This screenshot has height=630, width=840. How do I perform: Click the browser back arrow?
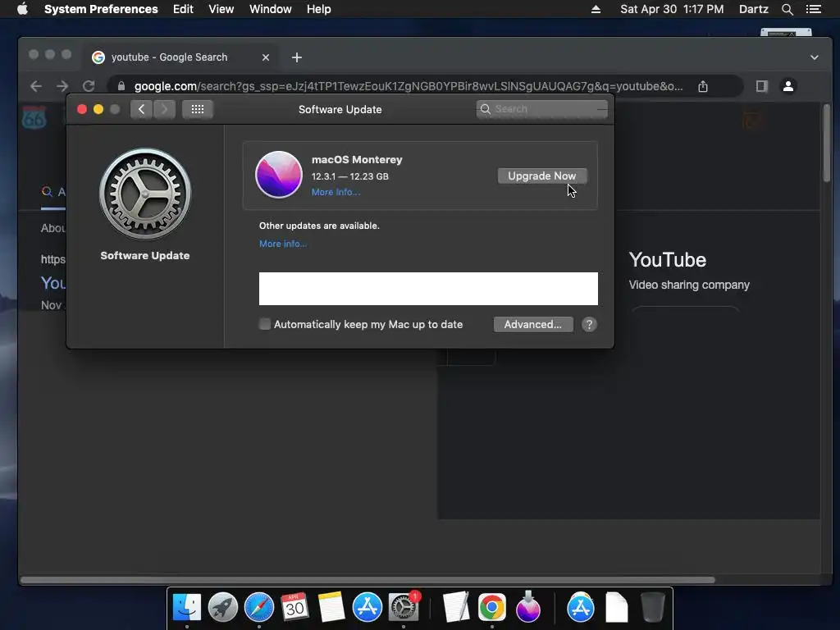(x=36, y=86)
